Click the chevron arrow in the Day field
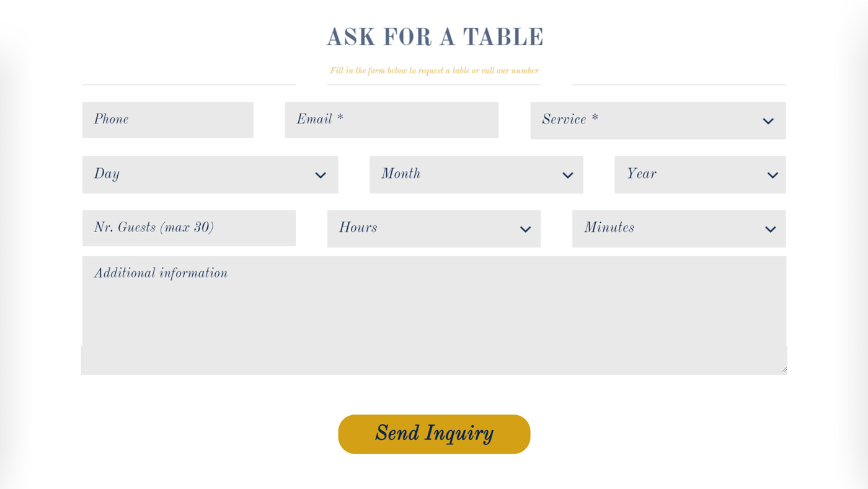This screenshot has height=489, width=868. tap(321, 175)
